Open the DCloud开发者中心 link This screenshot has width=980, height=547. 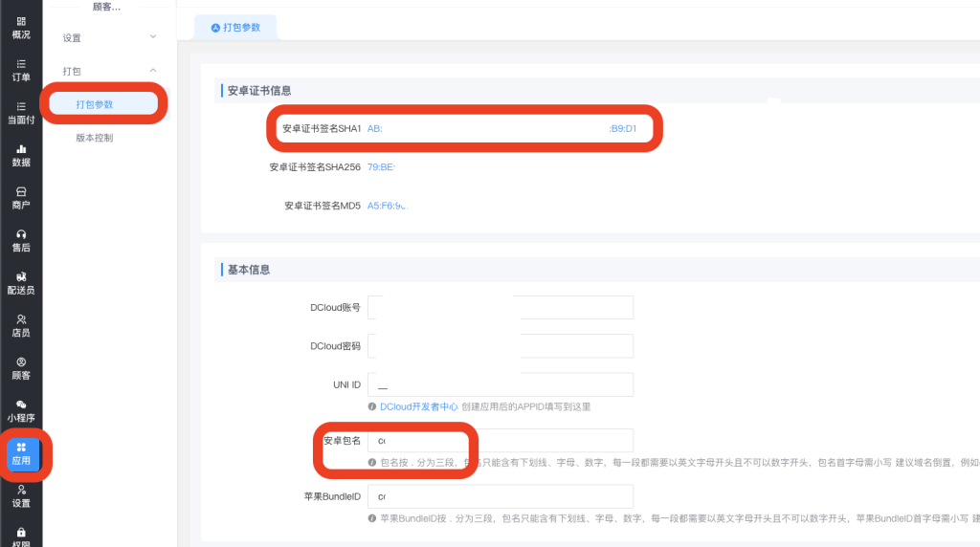(418, 406)
